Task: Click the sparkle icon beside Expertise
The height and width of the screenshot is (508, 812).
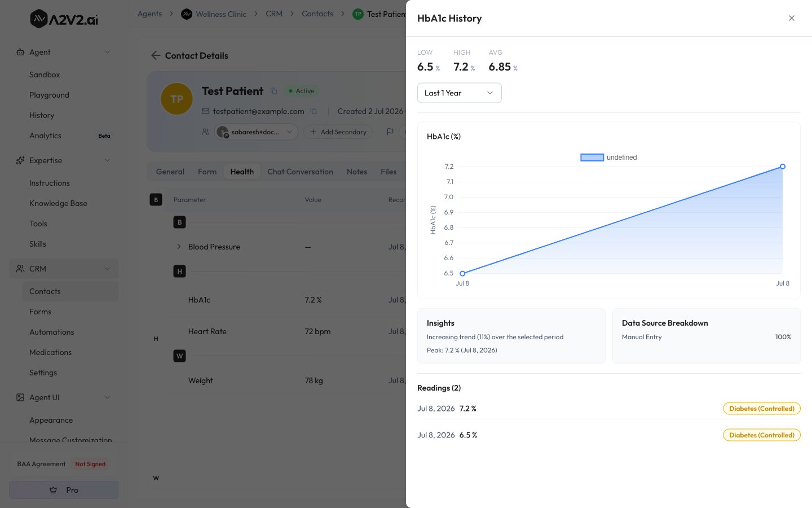Action: 20,160
